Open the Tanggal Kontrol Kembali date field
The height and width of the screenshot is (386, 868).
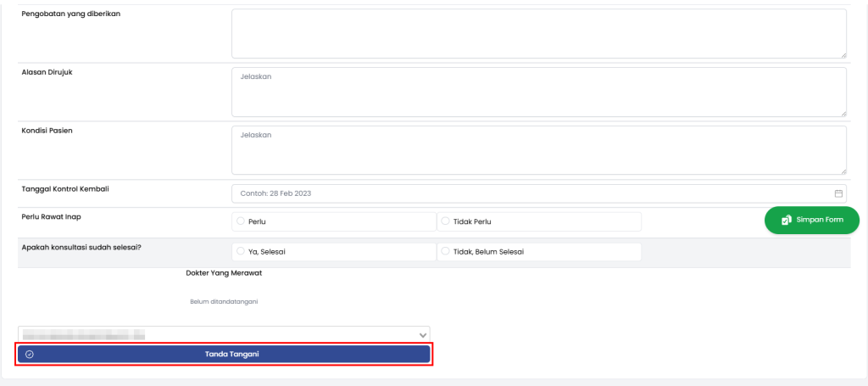(x=530, y=193)
